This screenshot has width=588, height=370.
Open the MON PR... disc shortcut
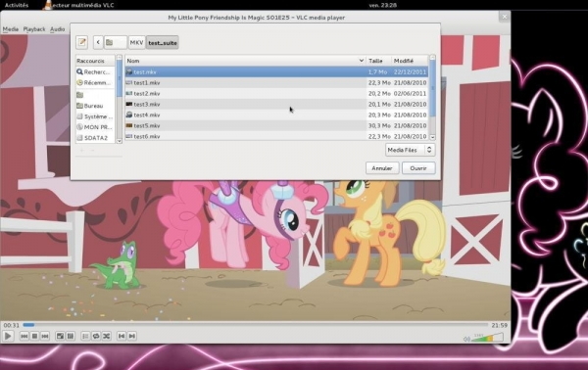[x=95, y=127]
